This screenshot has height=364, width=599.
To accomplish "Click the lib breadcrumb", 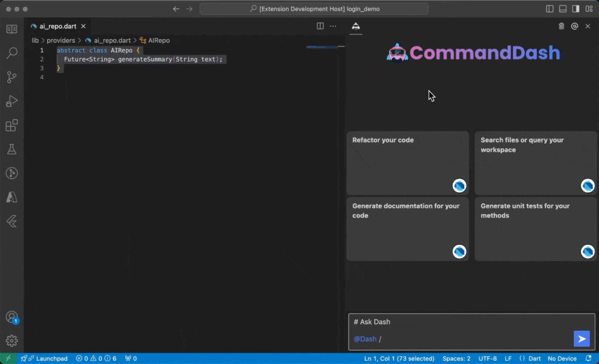I will 35,40.
